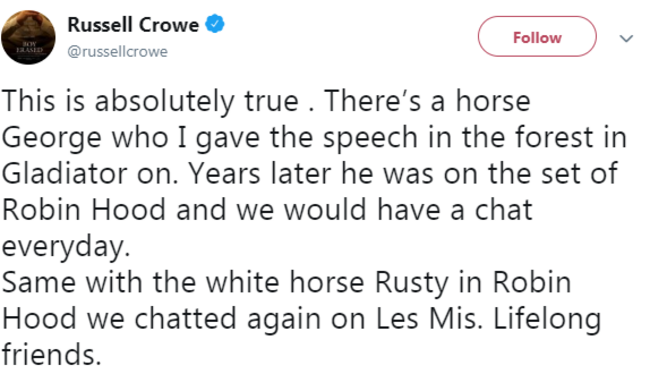Expand the tweet options chevron
This screenshot has width=650, height=391.
[626, 39]
